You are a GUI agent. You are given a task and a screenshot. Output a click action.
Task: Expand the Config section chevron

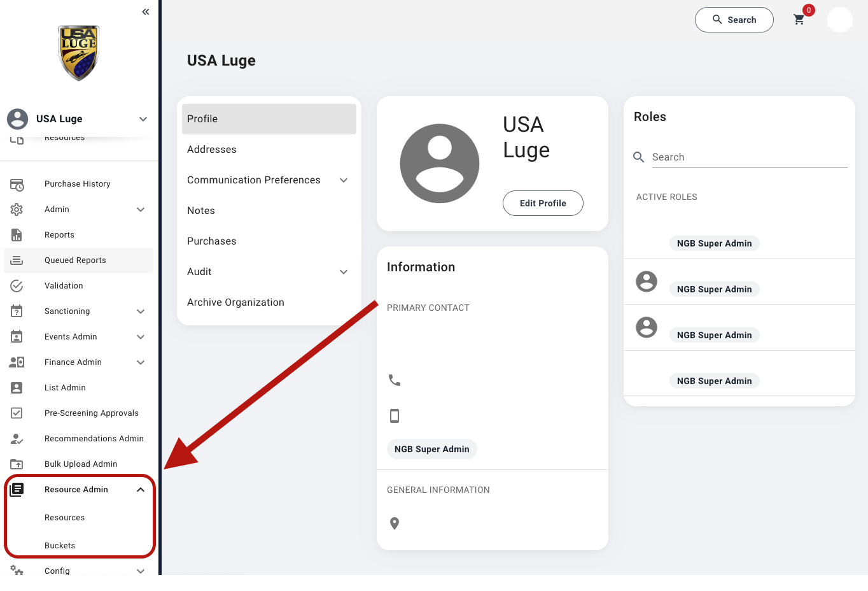click(141, 571)
